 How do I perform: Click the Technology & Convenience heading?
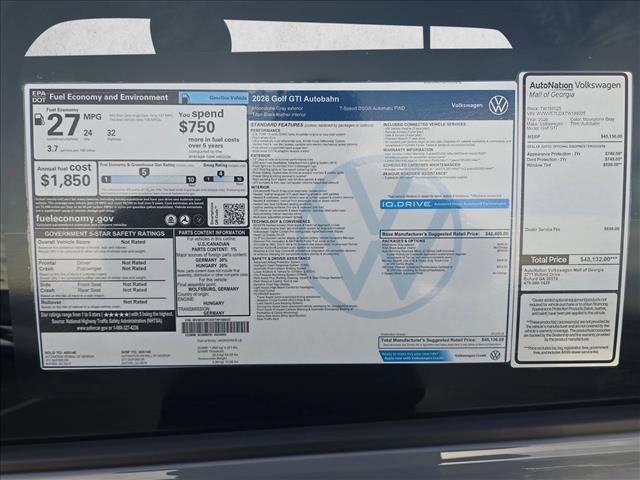(x=280, y=221)
